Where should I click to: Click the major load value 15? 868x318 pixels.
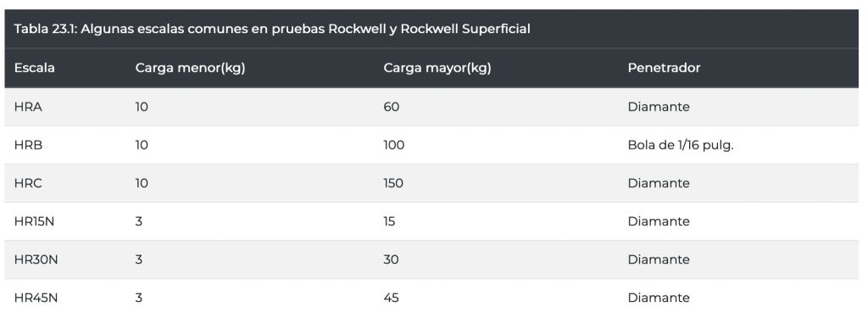[388, 221]
